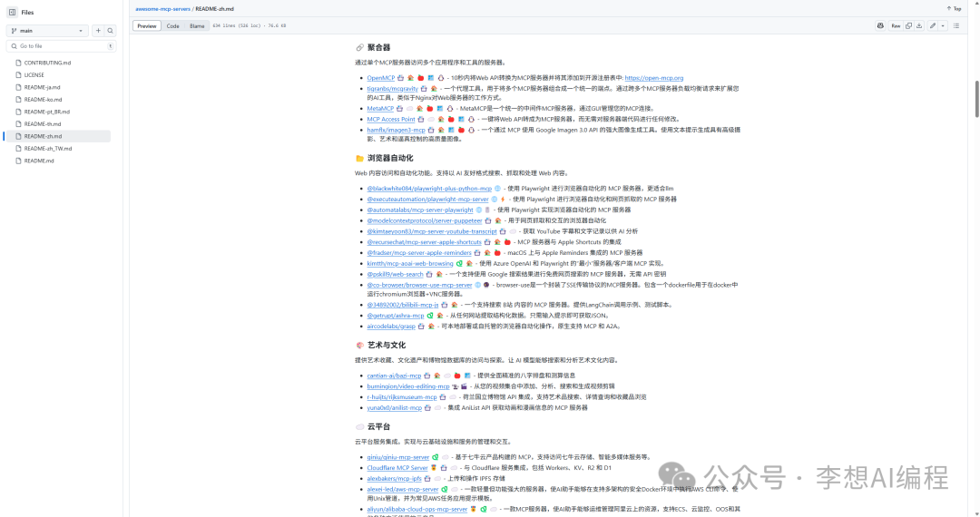Open the search magnifier beside the plus button
Viewport: 980px width, 517px height.
point(110,31)
